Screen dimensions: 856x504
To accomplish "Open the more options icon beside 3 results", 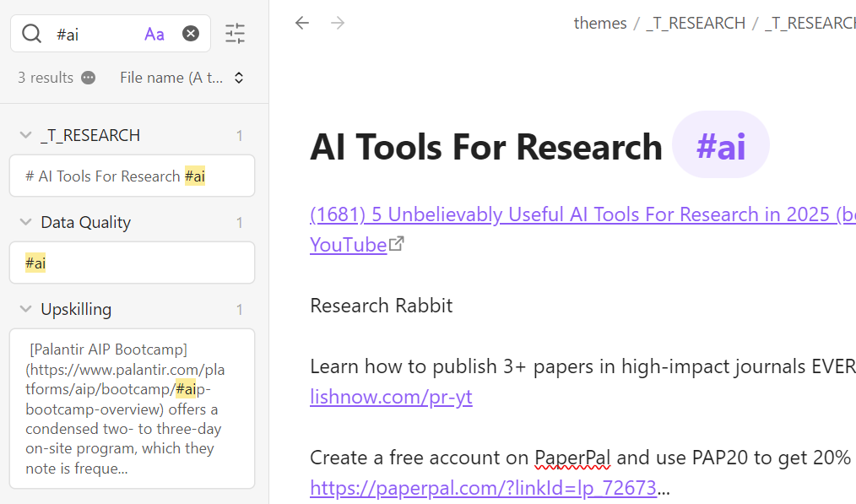I will pyautogui.click(x=88, y=78).
